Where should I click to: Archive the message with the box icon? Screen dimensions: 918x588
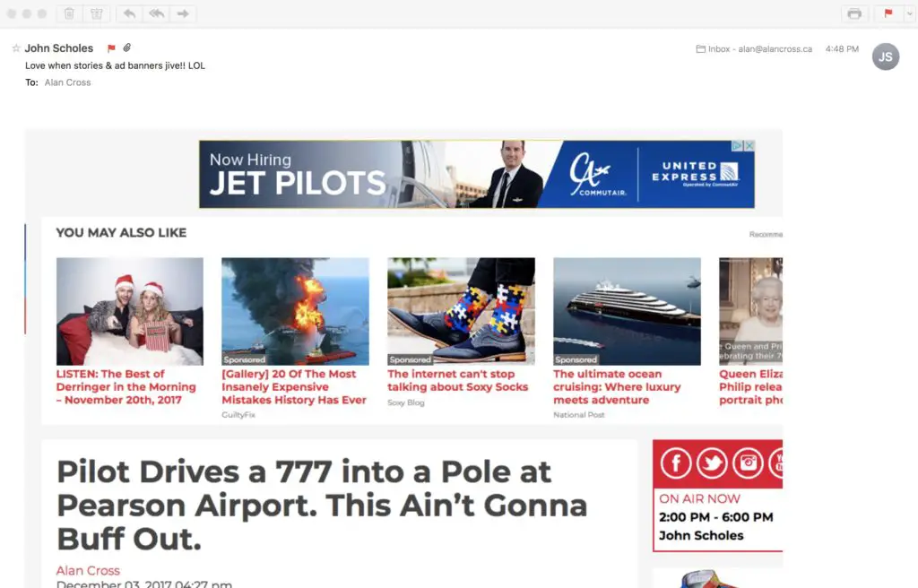[x=97, y=13]
